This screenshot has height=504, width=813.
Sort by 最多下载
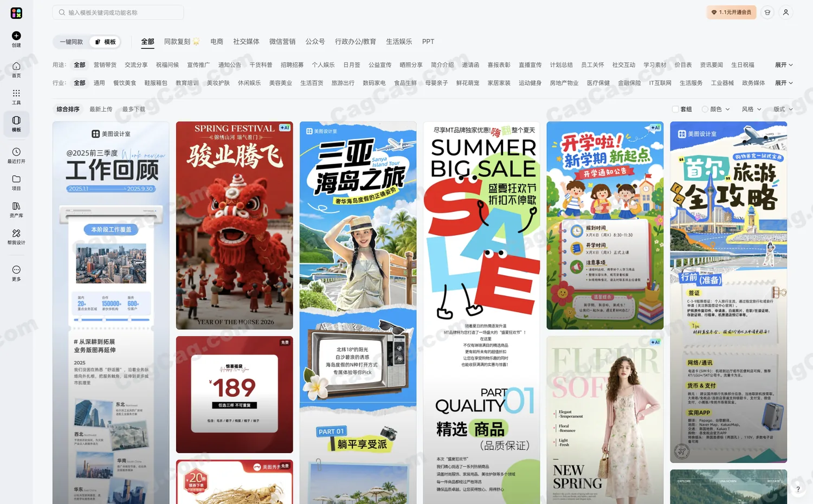133,109
